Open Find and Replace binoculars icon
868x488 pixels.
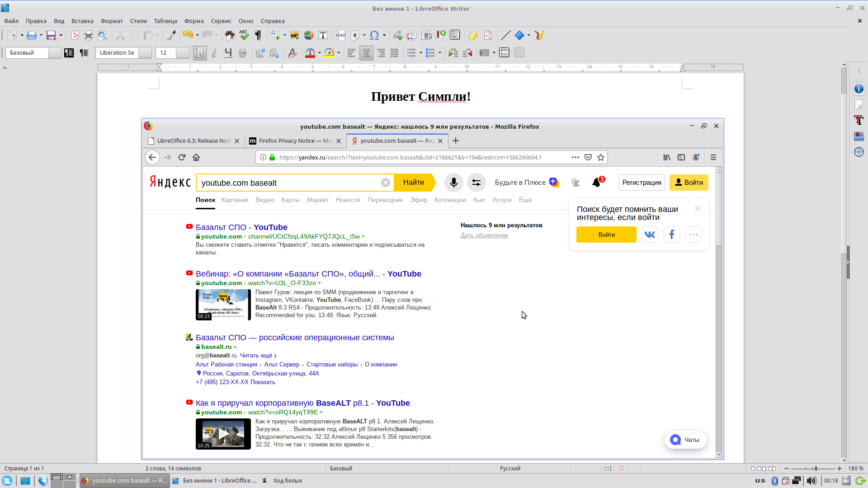(x=230, y=35)
